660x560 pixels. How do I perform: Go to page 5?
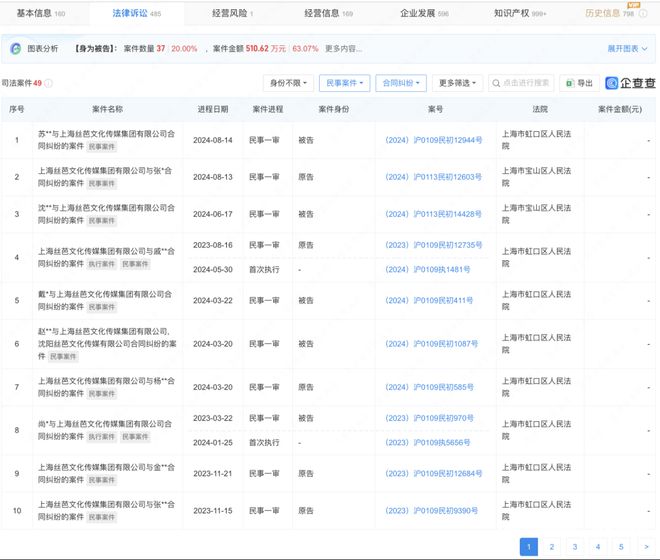(621, 547)
